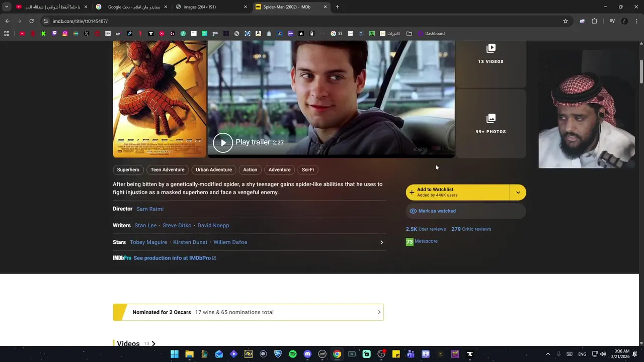Open the Twitch bookmark
644x362 pixels.
click(x=54, y=34)
